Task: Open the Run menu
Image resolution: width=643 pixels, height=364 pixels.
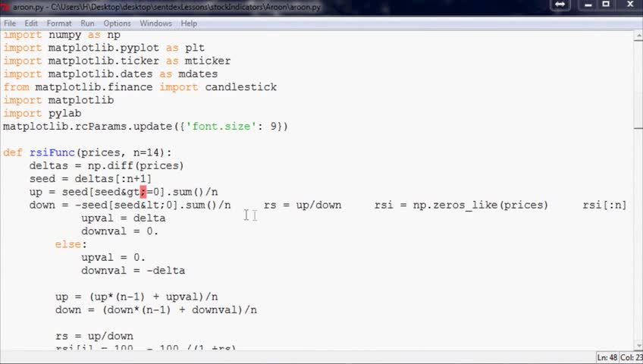Action: (x=87, y=24)
